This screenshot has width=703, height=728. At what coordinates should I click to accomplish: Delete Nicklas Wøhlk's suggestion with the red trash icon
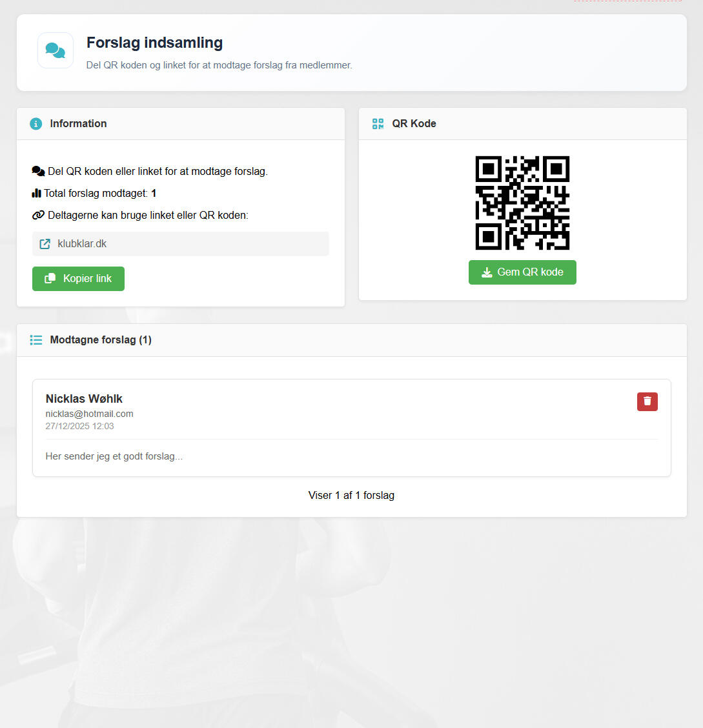click(647, 401)
